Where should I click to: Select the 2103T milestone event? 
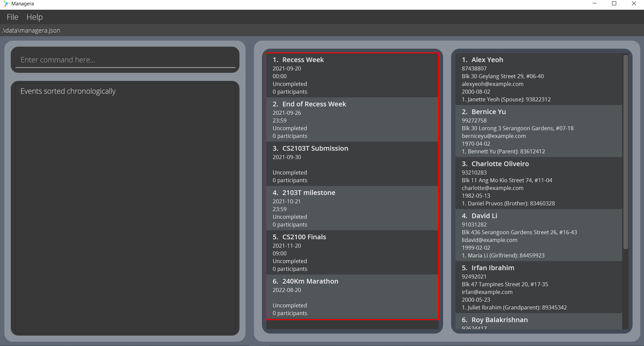pyautogui.click(x=352, y=208)
